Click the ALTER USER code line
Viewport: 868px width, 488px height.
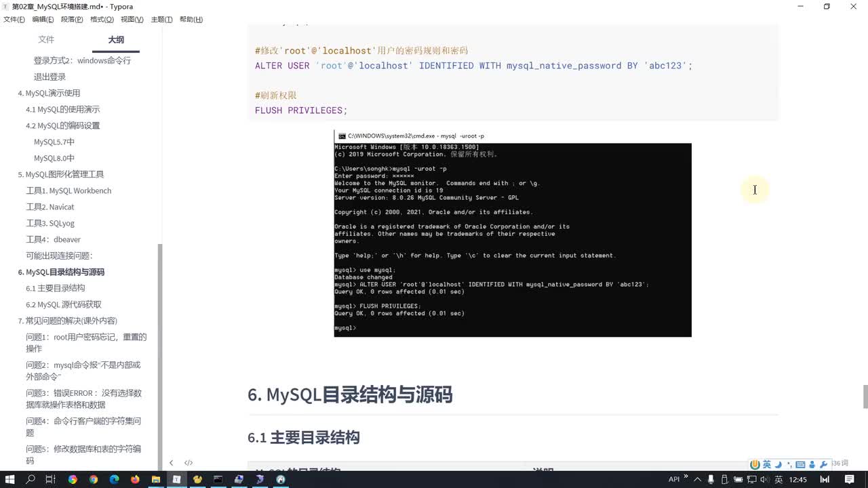coord(473,66)
